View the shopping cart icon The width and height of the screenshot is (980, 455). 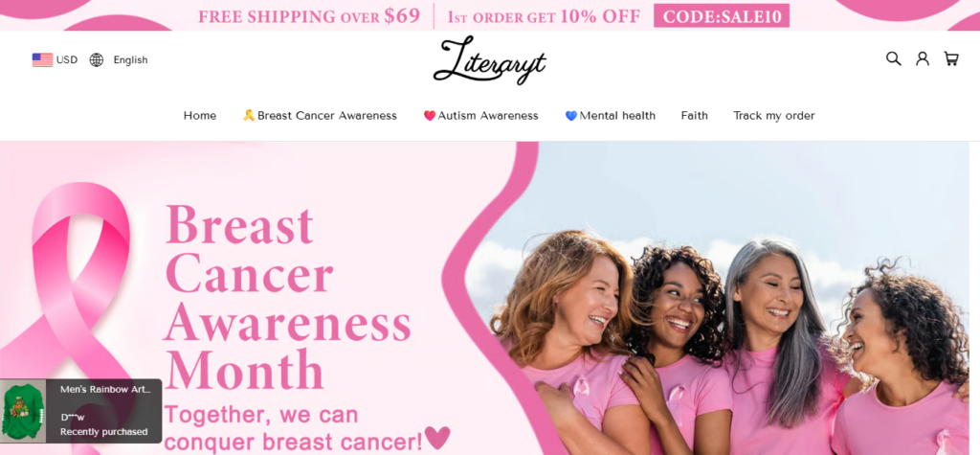[951, 58]
